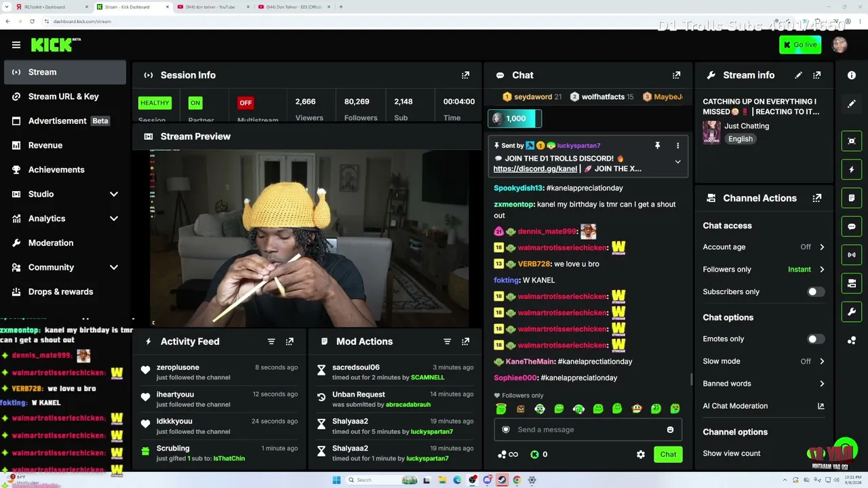Click the Go live button
This screenshot has width=868, height=488.
pyautogui.click(x=800, y=45)
